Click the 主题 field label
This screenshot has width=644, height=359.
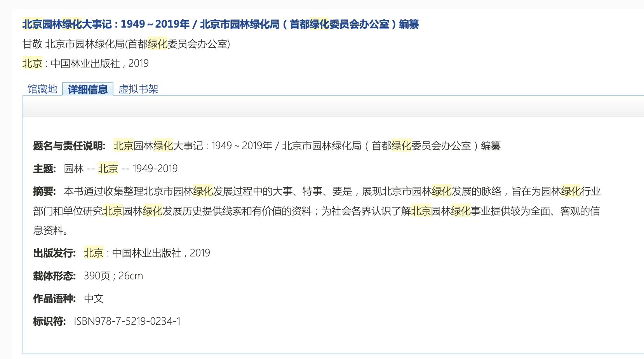click(x=45, y=169)
